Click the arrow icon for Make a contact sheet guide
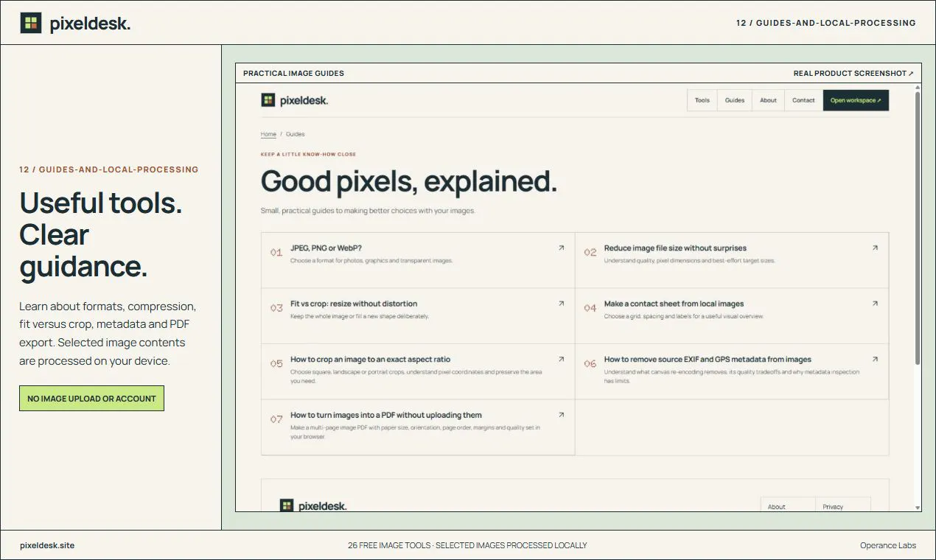The width and height of the screenshot is (936, 560). [875, 303]
